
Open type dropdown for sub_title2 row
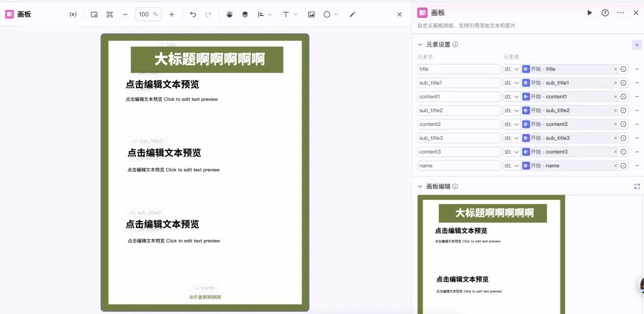[x=512, y=110]
